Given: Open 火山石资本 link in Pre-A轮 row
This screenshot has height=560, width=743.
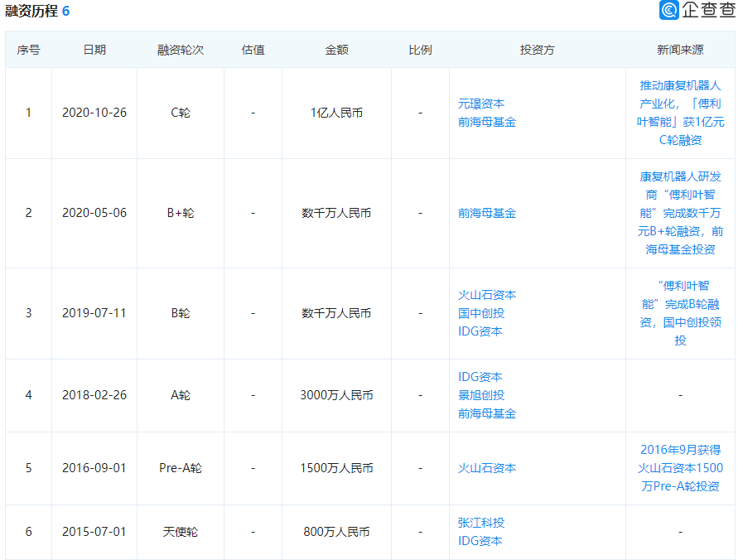Looking at the screenshot, I should click(487, 468).
